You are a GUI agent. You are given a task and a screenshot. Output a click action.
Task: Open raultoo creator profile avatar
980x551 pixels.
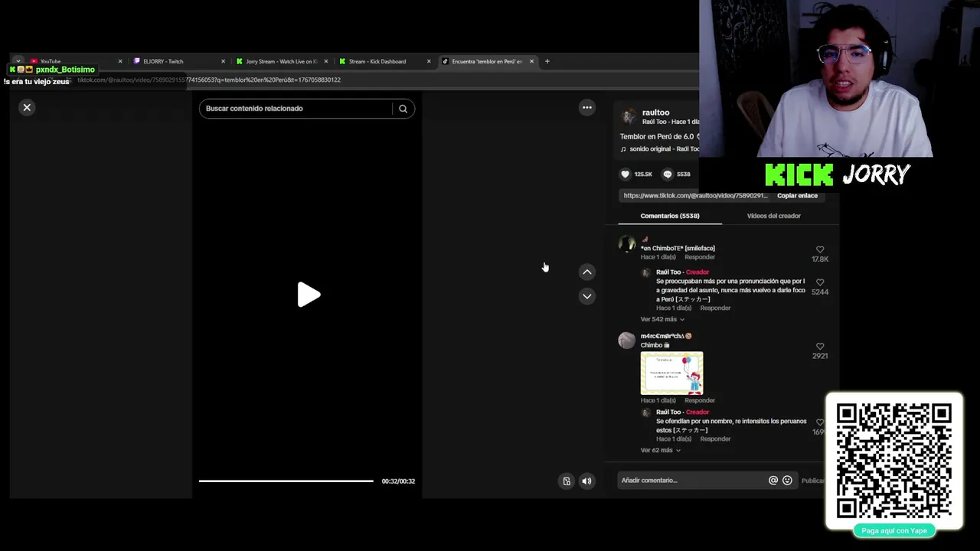click(x=629, y=116)
